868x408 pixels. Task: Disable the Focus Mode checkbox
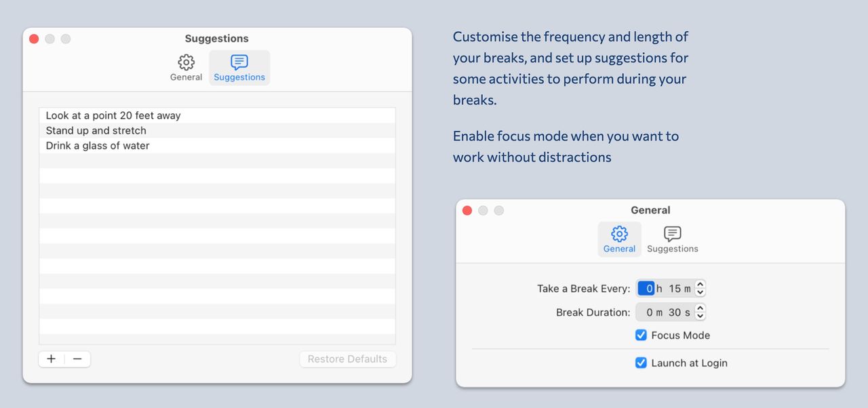(641, 335)
